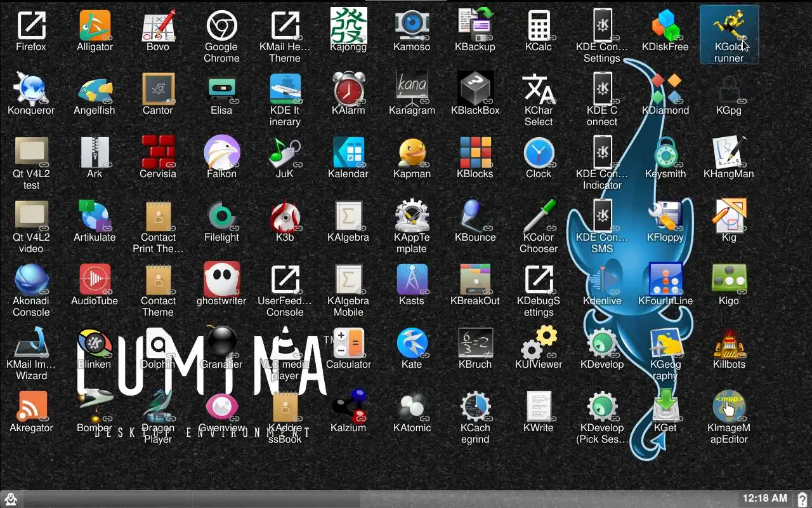Select the Clock icon

(539, 152)
